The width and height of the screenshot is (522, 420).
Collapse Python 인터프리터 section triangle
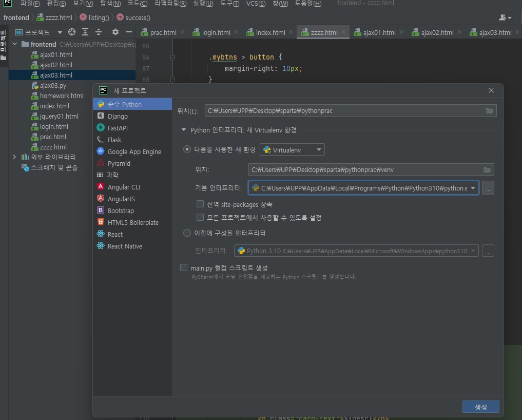[x=184, y=130]
